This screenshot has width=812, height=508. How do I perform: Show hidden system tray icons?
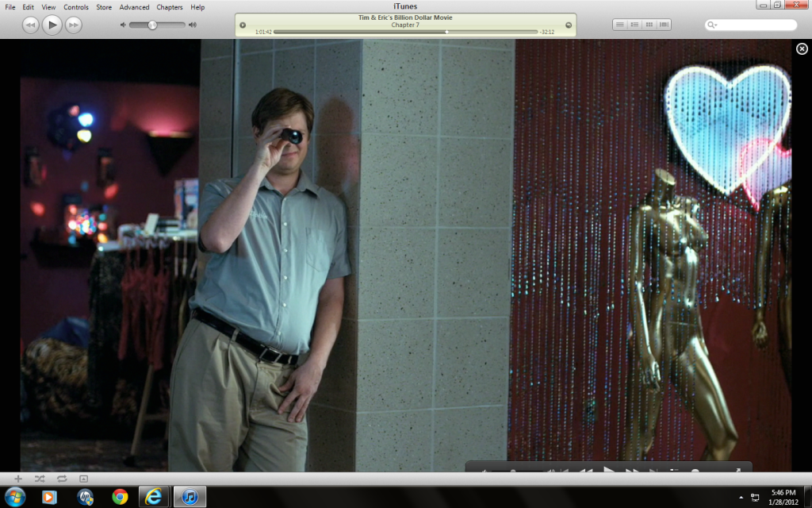tap(741, 498)
